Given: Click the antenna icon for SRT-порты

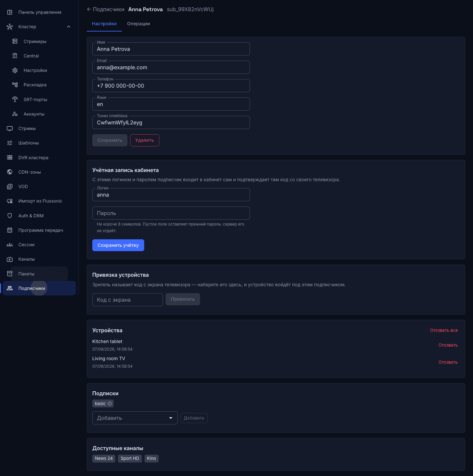Looking at the screenshot, I should click(x=15, y=99).
